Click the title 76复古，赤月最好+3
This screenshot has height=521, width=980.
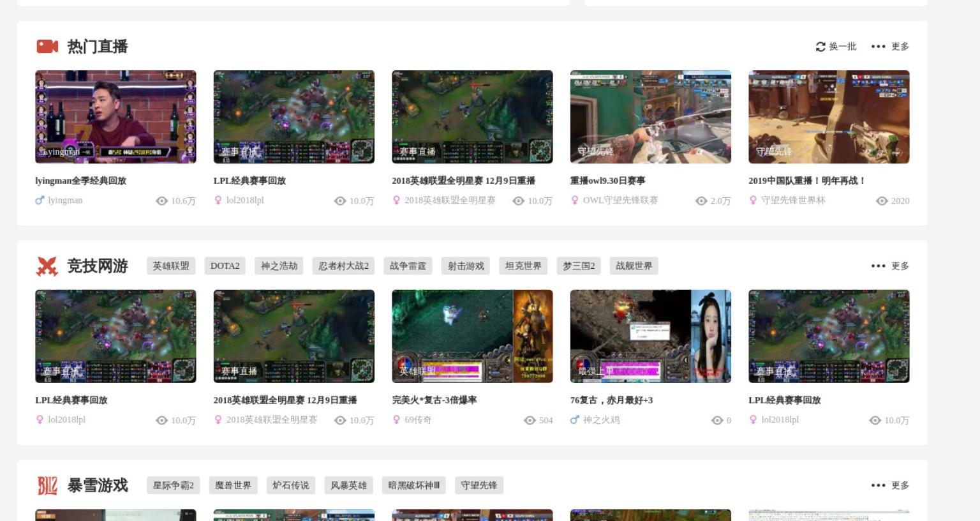612,400
